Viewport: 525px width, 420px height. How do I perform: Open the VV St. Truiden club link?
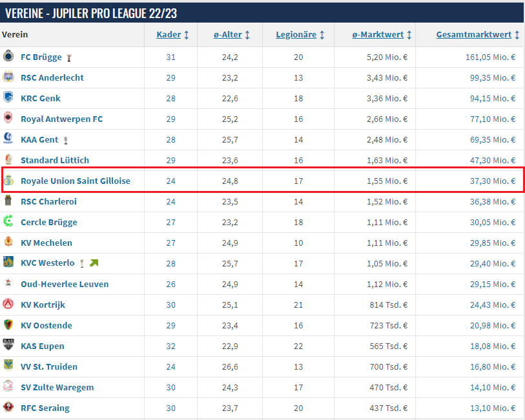(49, 367)
